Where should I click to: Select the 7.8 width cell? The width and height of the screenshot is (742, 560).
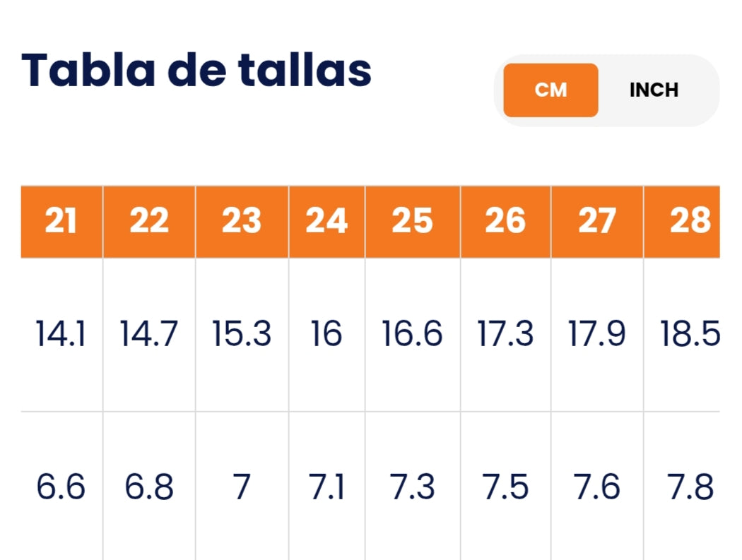689,487
